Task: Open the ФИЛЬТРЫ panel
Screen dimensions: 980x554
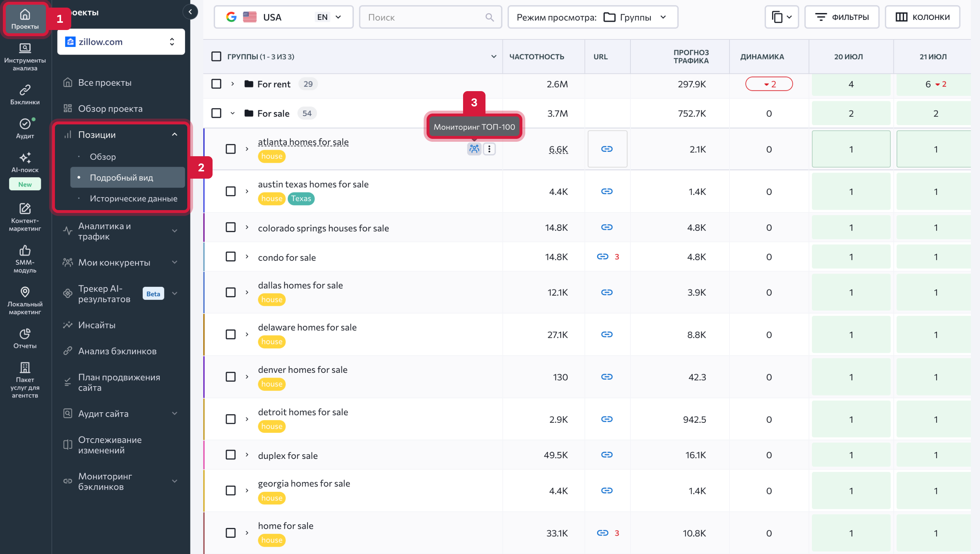Action: pos(842,17)
